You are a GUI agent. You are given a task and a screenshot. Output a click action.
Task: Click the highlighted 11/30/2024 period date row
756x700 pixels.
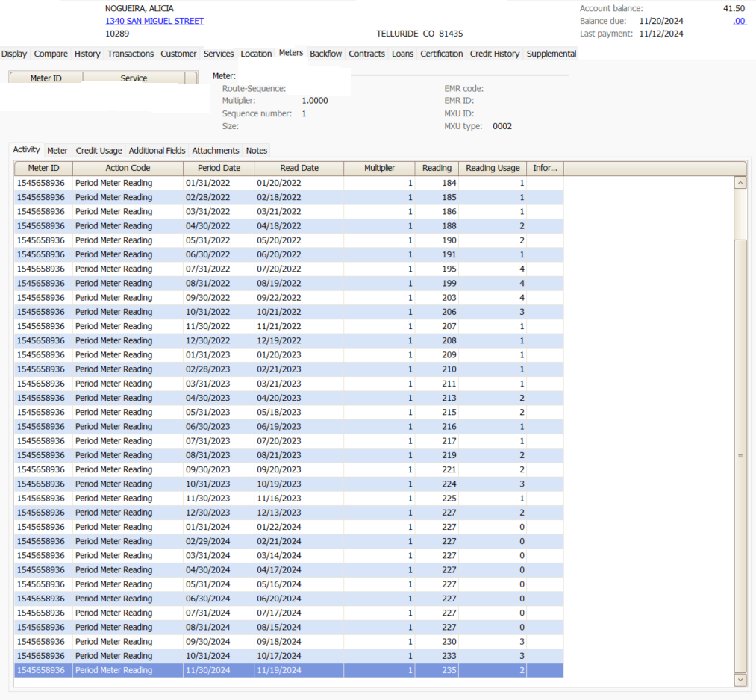(x=289, y=670)
